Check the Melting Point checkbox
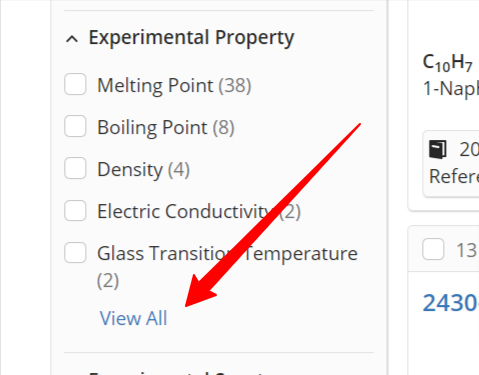This screenshot has height=375, width=479. click(x=75, y=84)
